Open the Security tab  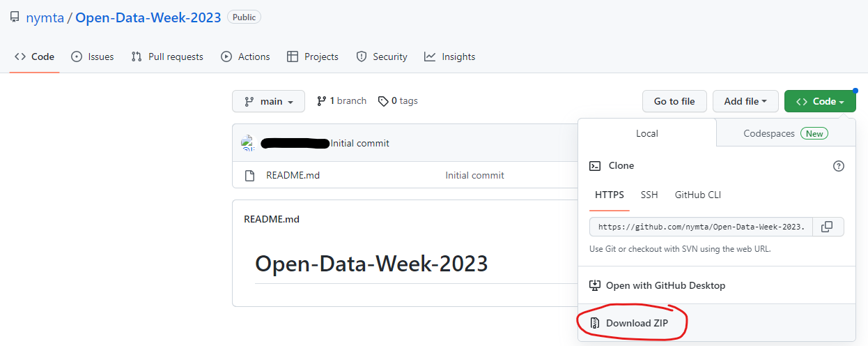(x=382, y=57)
